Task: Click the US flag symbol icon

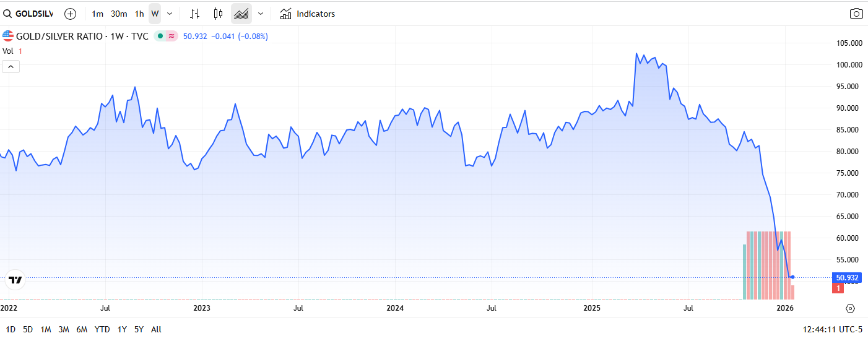Action: (8, 36)
